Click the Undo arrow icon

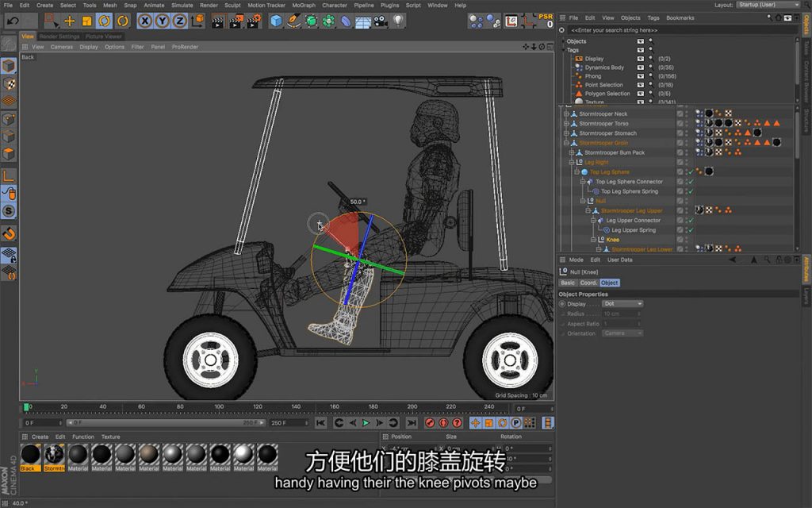(x=13, y=21)
